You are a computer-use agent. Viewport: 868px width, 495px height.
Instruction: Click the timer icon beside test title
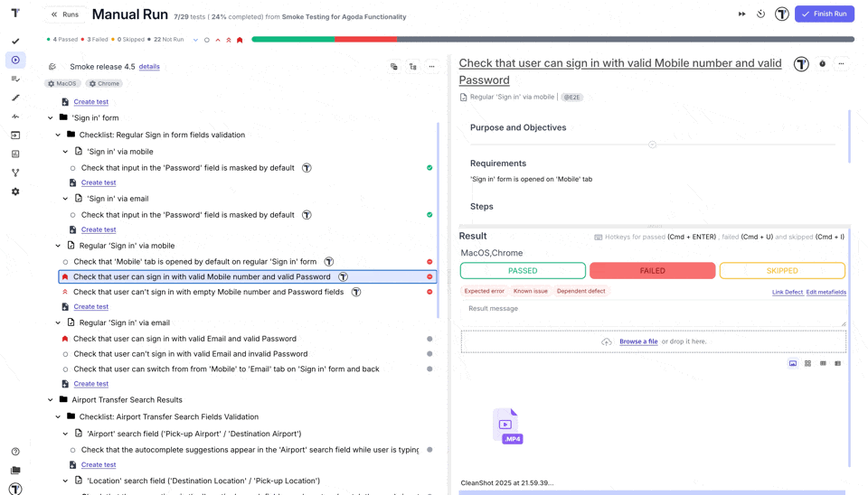[822, 64]
